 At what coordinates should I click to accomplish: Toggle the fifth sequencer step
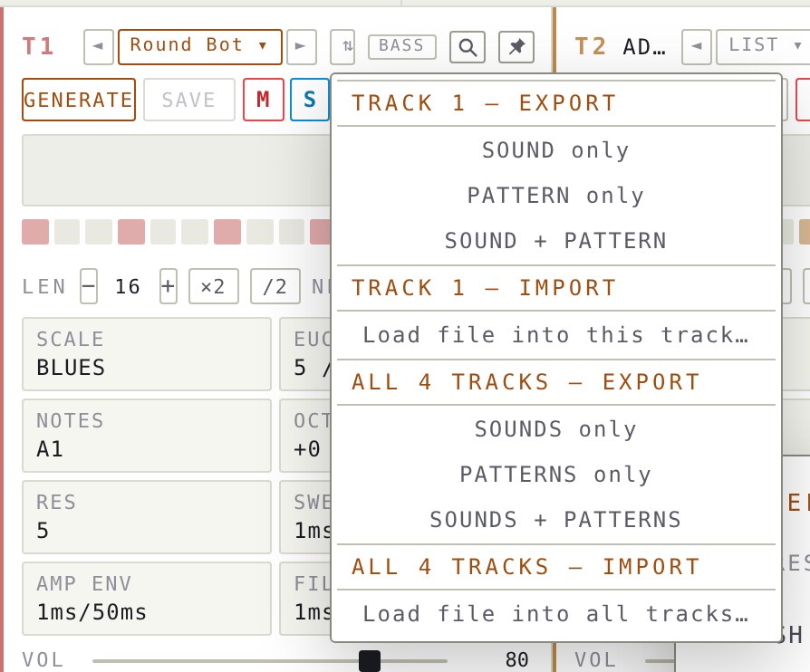coord(163,232)
